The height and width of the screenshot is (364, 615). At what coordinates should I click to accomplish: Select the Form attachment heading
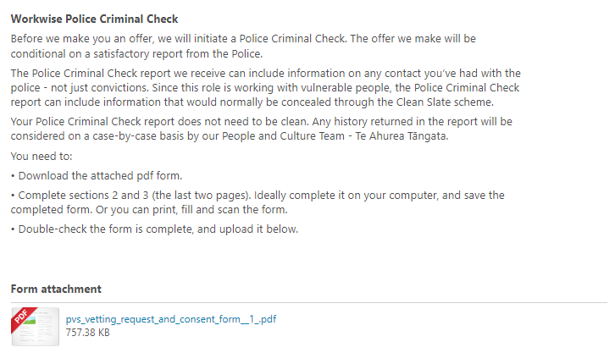(56, 290)
